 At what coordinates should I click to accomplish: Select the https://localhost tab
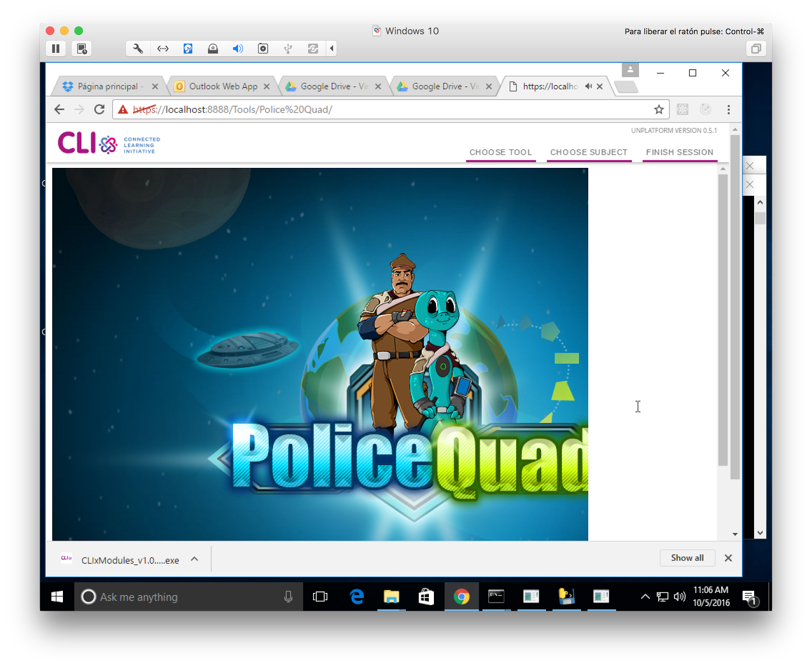tap(550, 86)
